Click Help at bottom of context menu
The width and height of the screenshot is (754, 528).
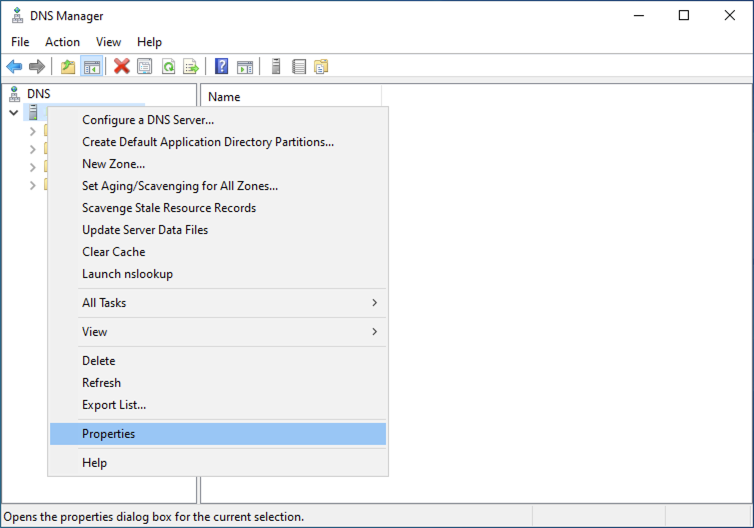tap(218, 463)
